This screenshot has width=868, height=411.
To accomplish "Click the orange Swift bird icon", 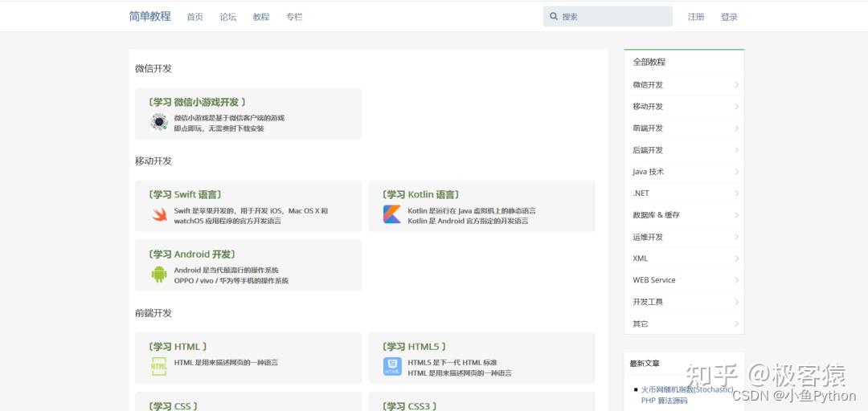I will point(159,214).
